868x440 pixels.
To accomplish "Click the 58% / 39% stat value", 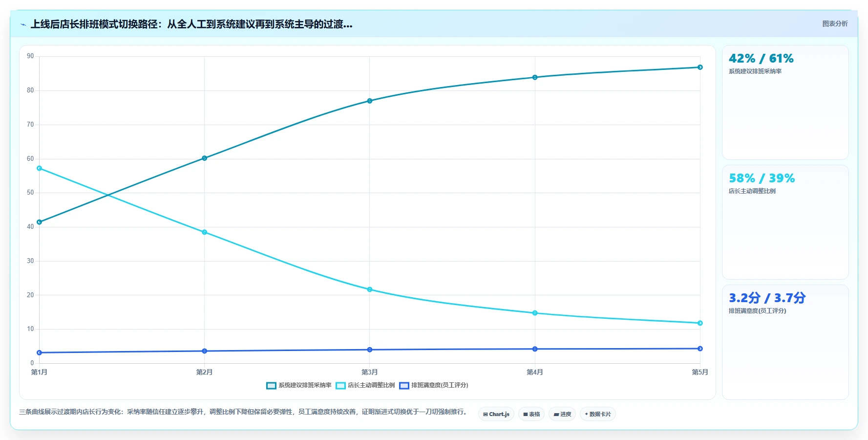I will (762, 178).
